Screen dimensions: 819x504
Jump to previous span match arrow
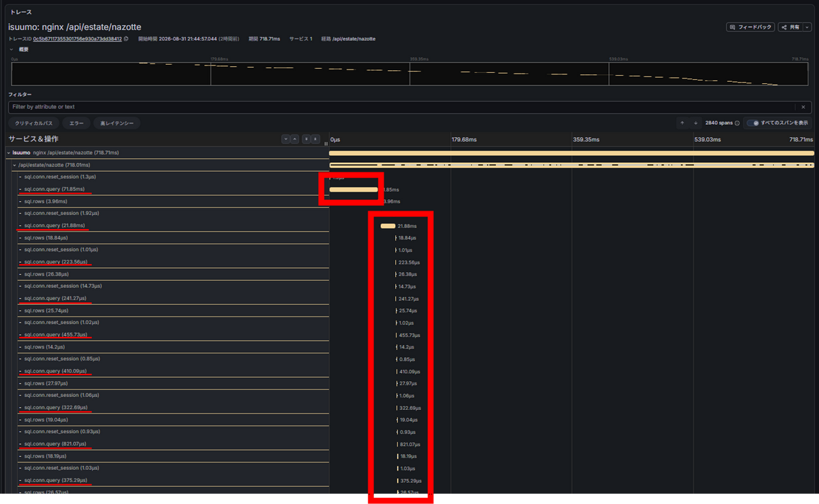pyautogui.click(x=682, y=123)
